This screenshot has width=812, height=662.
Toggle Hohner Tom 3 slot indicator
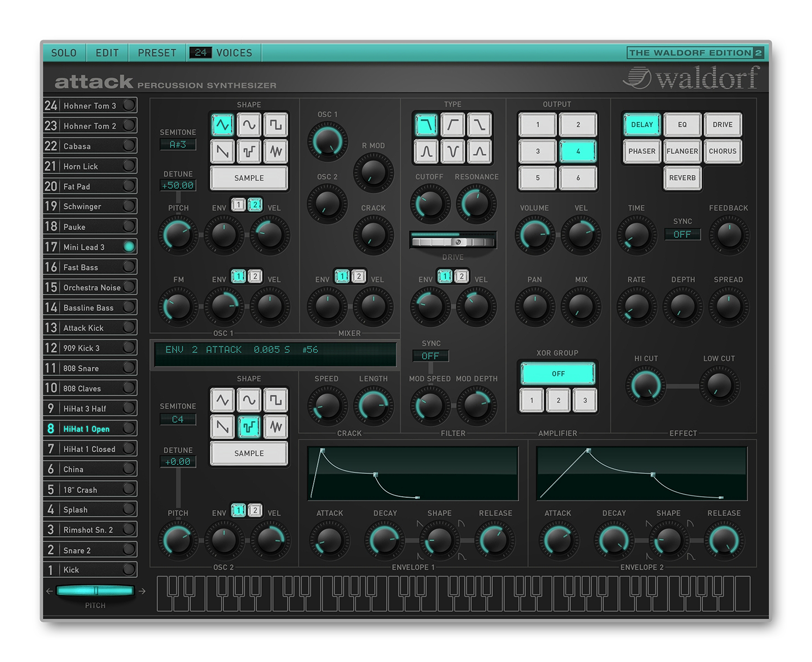point(129,105)
